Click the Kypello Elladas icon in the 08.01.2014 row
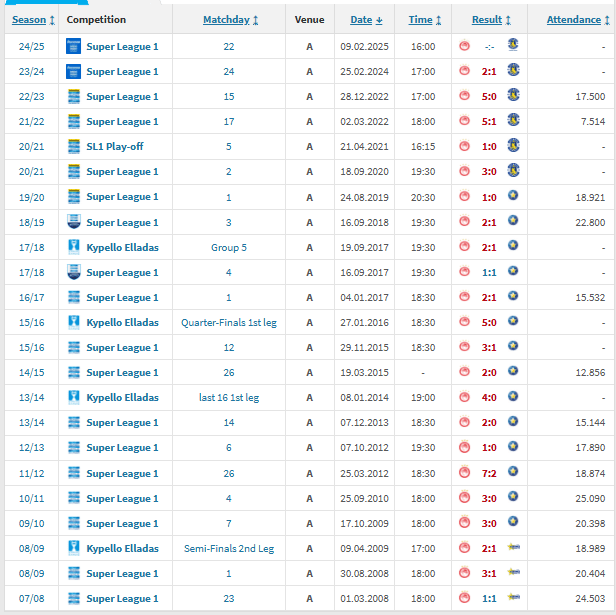This screenshot has height=615, width=616. (x=73, y=397)
